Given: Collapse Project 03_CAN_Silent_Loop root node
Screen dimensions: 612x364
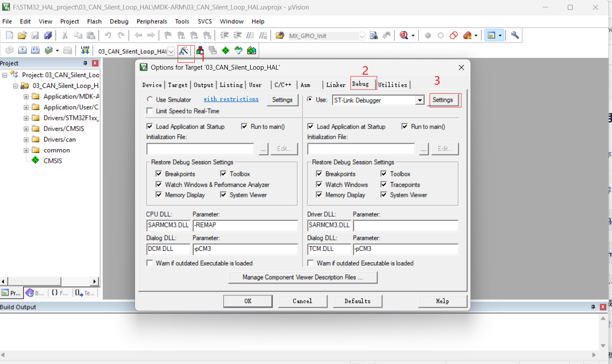Looking at the screenshot, I should [x=5, y=75].
